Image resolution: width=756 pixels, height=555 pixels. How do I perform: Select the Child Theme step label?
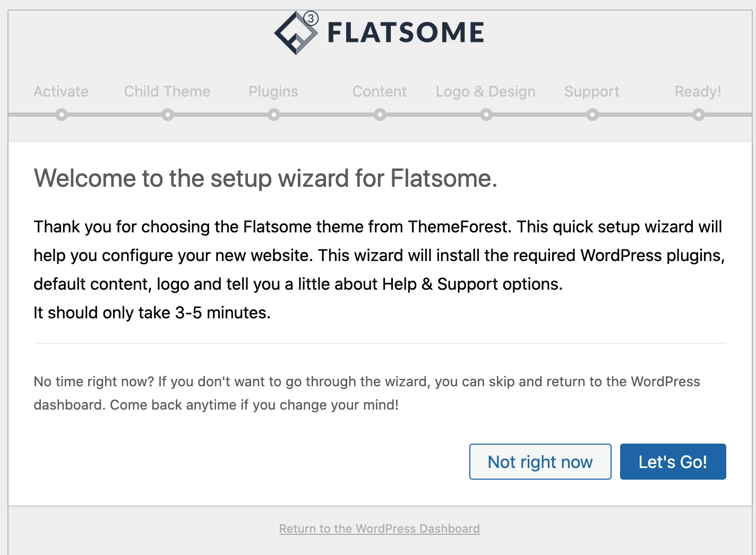[x=167, y=91]
